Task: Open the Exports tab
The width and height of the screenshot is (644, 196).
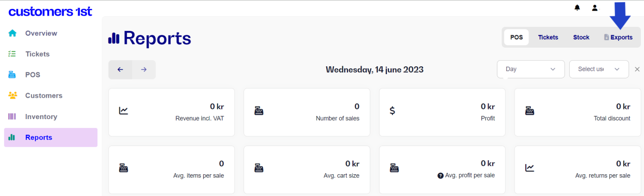Action: [618, 38]
